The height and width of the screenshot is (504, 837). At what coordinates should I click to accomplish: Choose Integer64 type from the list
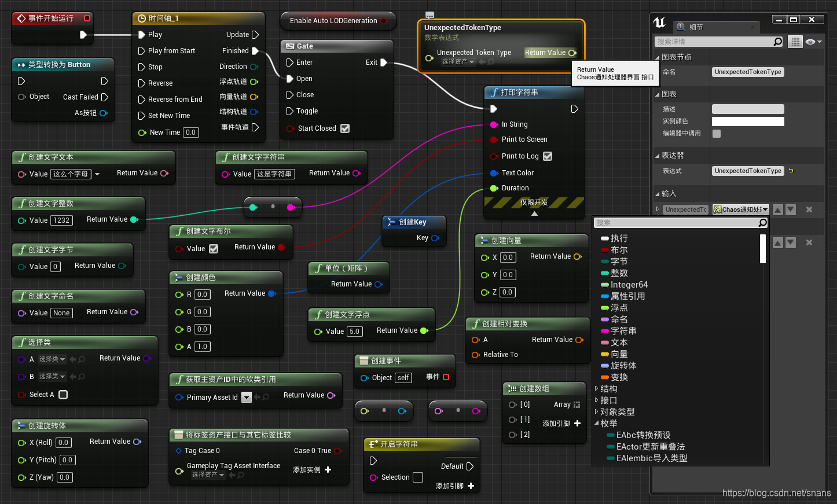point(629,285)
